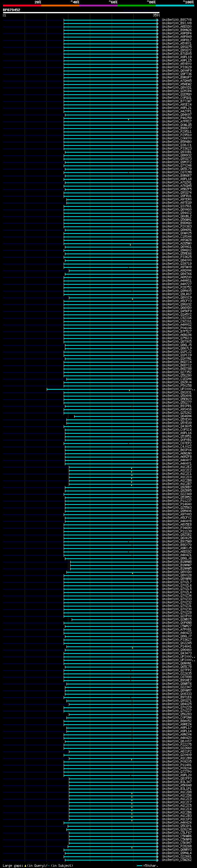Select UniRef100_A5K6A8 label
The image size is (197, 868).
tap(177, 785)
